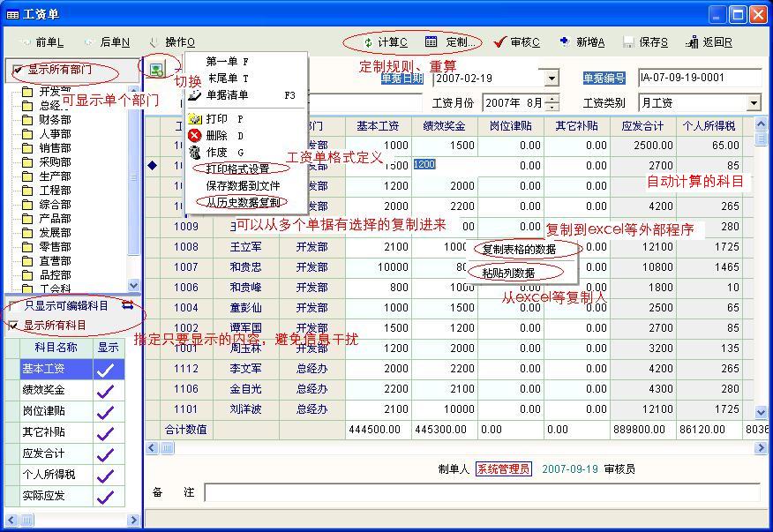Toggle display checkmark for 绩效奖金 subject
773x532 pixels.
106,390
